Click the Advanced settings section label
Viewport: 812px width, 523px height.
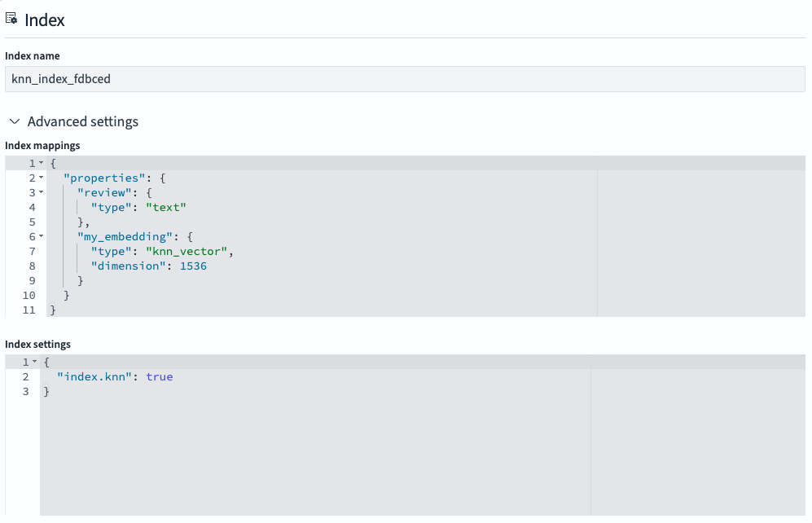coord(82,121)
